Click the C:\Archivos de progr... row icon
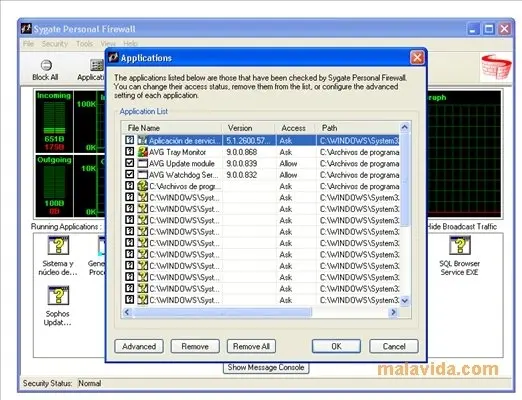 point(143,186)
